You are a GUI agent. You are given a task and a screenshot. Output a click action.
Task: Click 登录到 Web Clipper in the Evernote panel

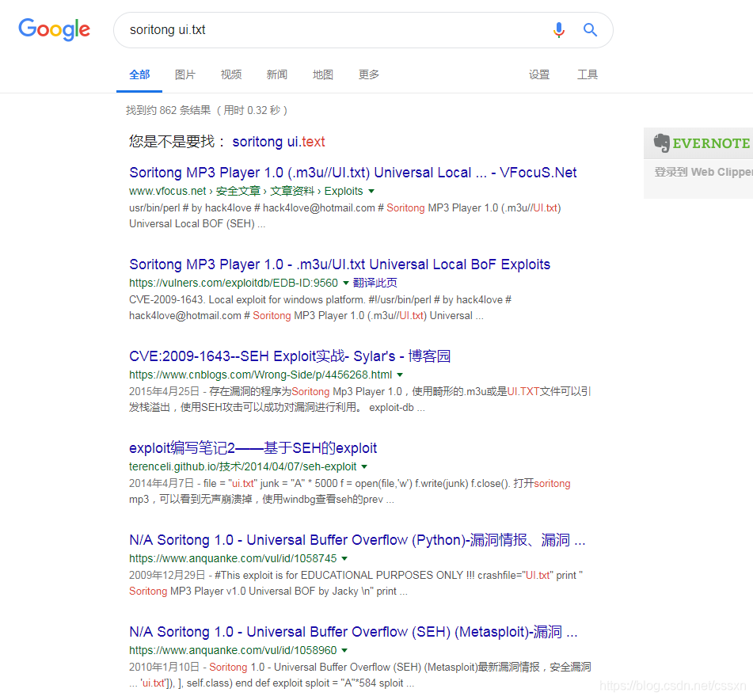[703, 172]
